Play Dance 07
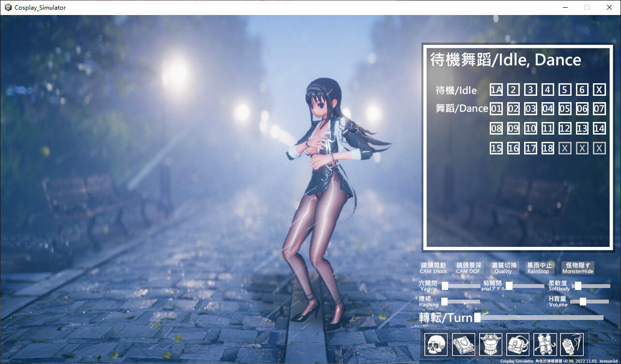Viewport: 621px width, 364px height. (599, 108)
